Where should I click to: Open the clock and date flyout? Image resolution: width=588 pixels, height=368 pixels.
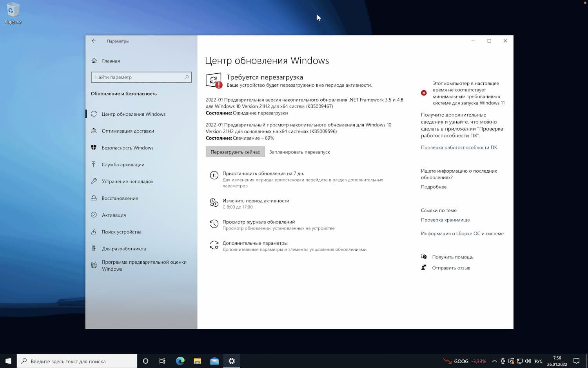tap(557, 361)
